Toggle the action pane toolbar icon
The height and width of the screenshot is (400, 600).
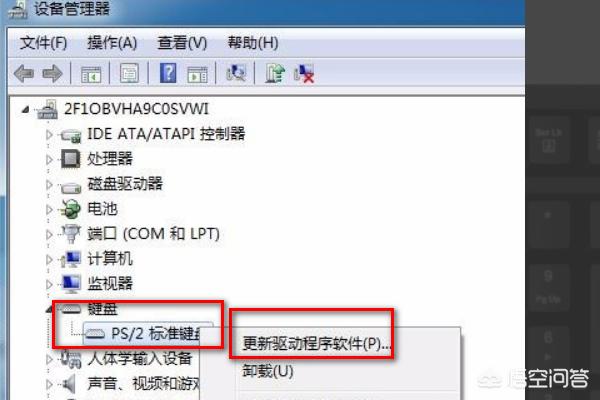pyautogui.click(x=197, y=74)
